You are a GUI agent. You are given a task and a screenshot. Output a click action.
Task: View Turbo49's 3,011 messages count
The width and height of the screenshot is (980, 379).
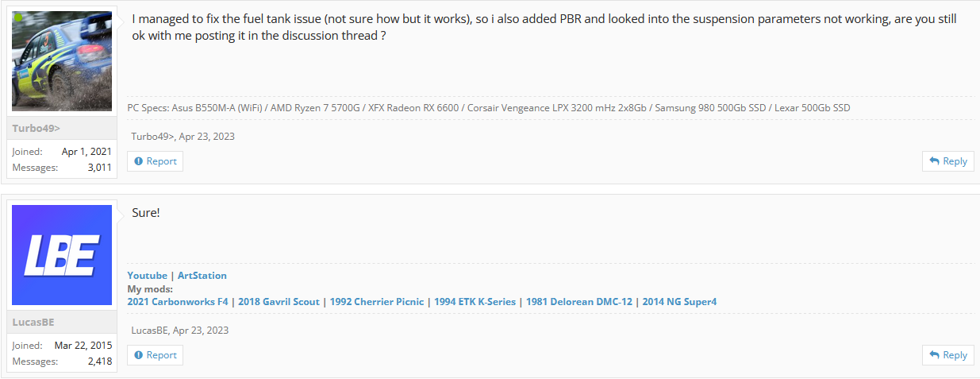point(99,168)
